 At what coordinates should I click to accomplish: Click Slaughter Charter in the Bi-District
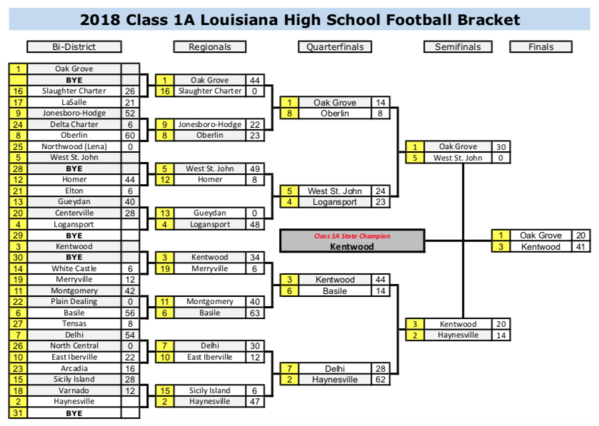(74, 91)
